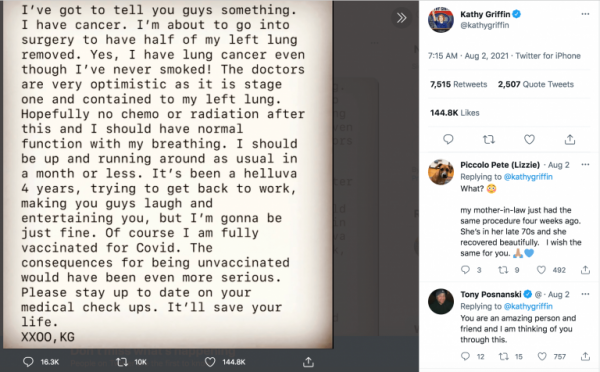
Task: Like the main tweet with the sidebar heart icon
Action: tap(529, 139)
